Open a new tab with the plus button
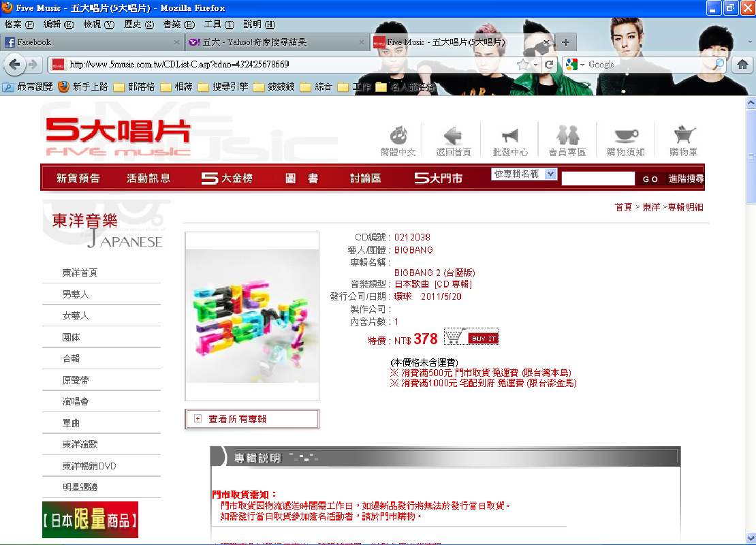 click(565, 42)
